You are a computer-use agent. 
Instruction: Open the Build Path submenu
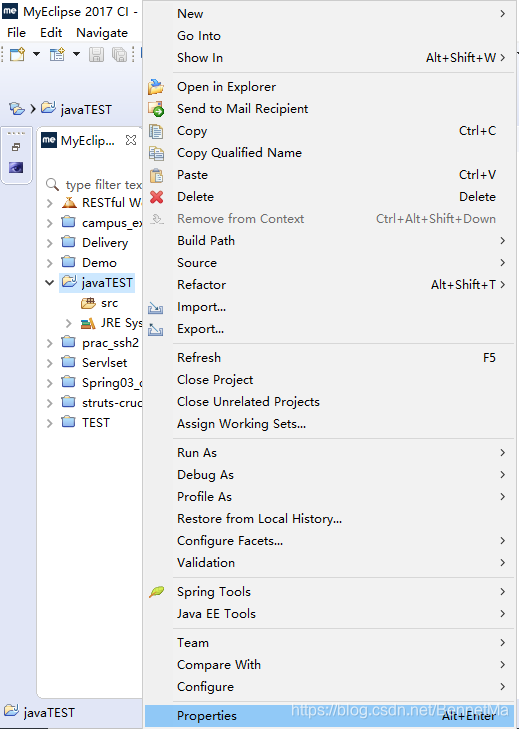pos(329,241)
